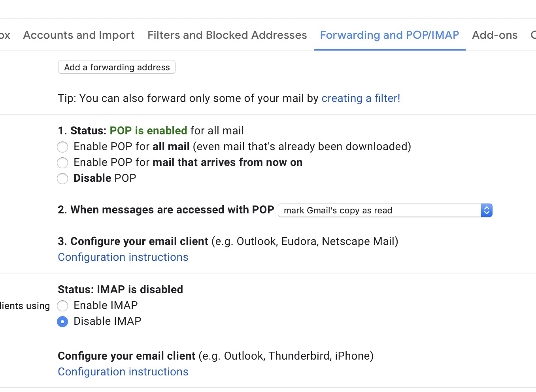This screenshot has width=536, height=392.
Task: Select Enable POP for mail arriving from now on
Action: 62,162
